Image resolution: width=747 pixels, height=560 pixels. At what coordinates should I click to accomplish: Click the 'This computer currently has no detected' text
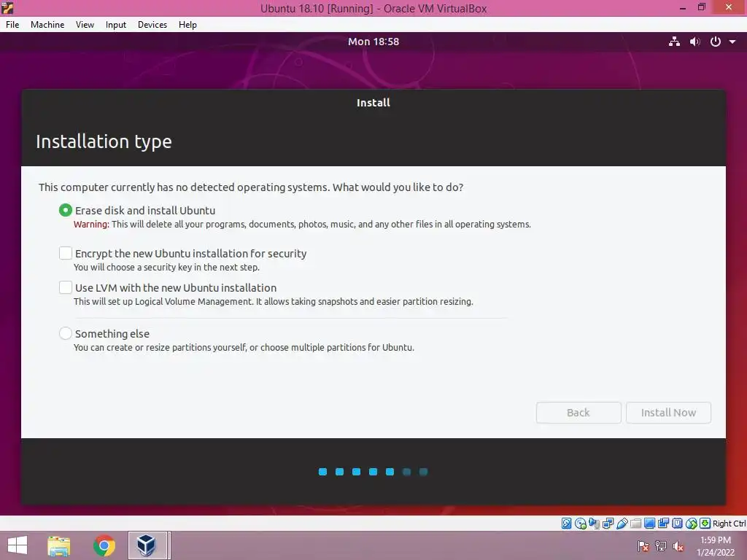251,187
